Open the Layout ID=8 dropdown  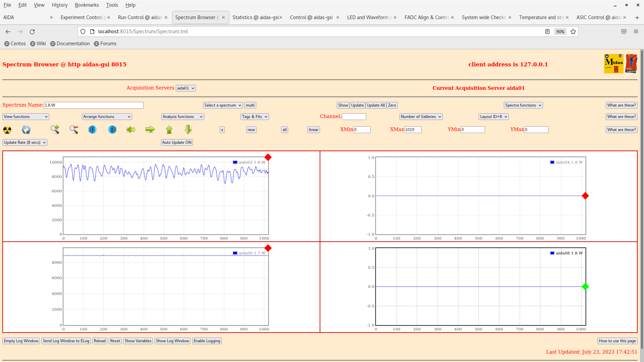click(493, 117)
